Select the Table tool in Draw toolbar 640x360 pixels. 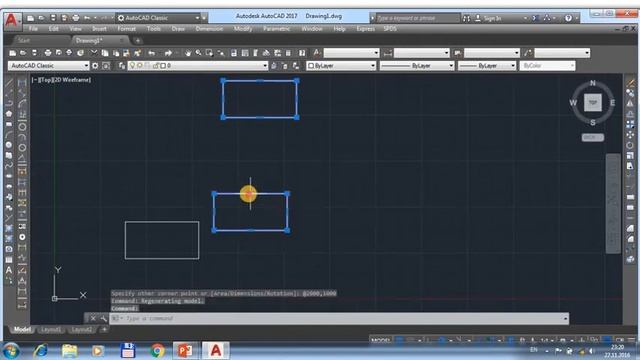click(x=9, y=260)
